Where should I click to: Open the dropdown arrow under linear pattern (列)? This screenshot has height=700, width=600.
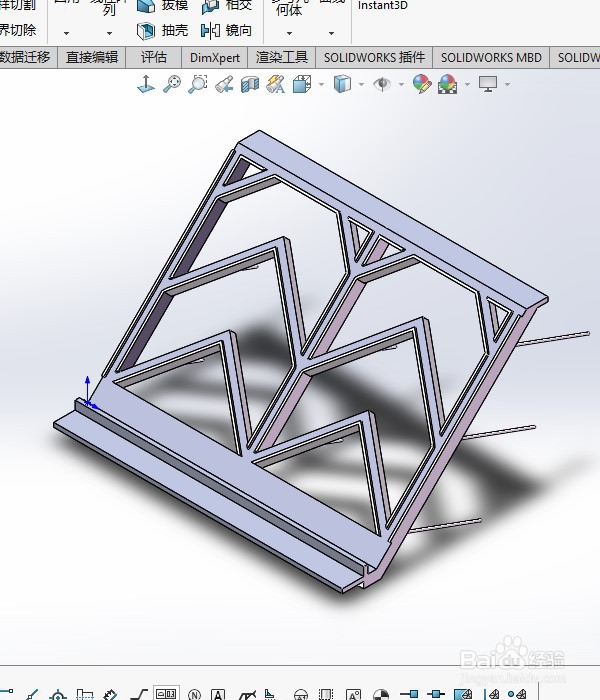[x=109, y=33]
